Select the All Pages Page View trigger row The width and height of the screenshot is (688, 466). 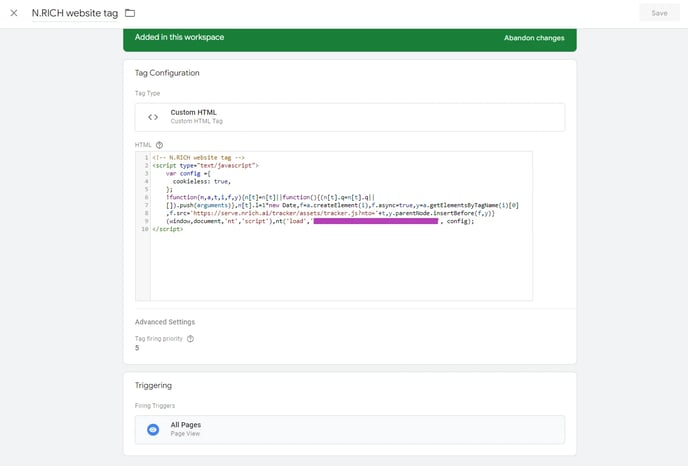click(350, 430)
